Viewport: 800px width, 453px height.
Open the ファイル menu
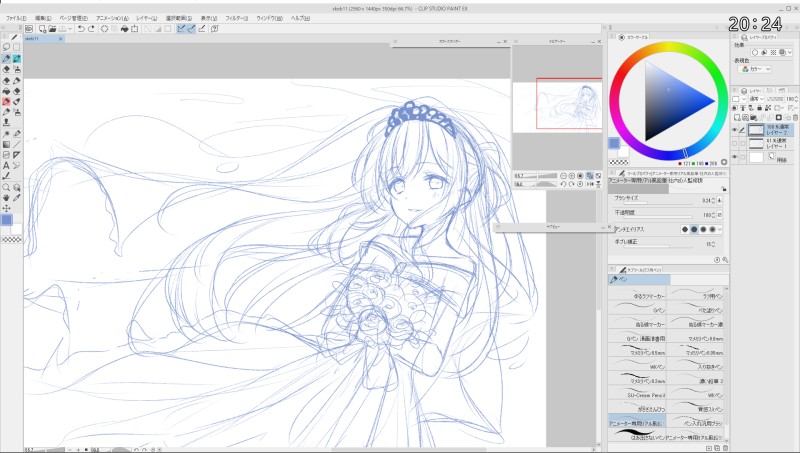(x=16, y=18)
